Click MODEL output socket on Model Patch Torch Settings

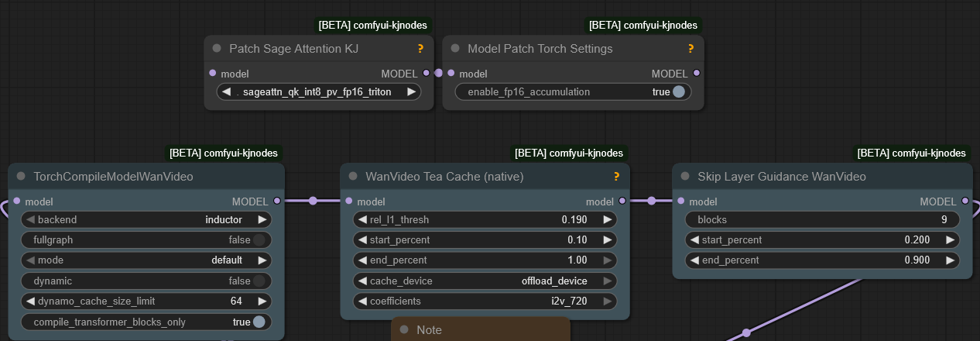pyautogui.click(x=697, y=74)
